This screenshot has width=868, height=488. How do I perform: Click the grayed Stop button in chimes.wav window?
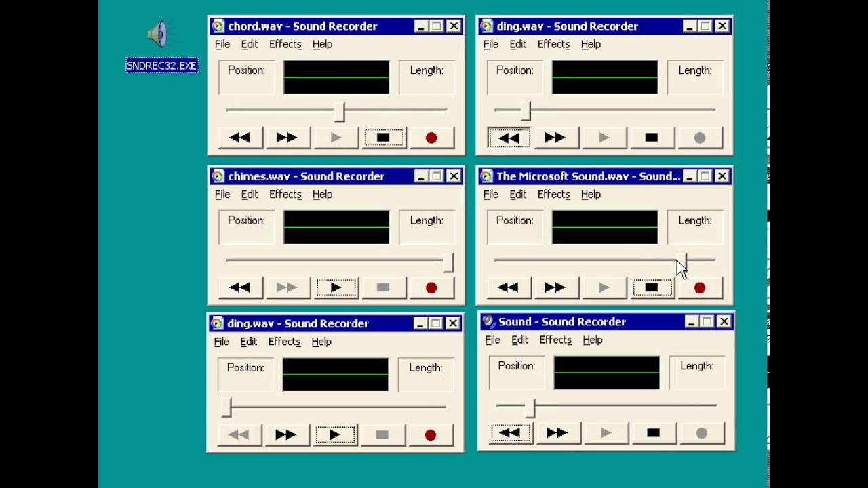(383, 287)
